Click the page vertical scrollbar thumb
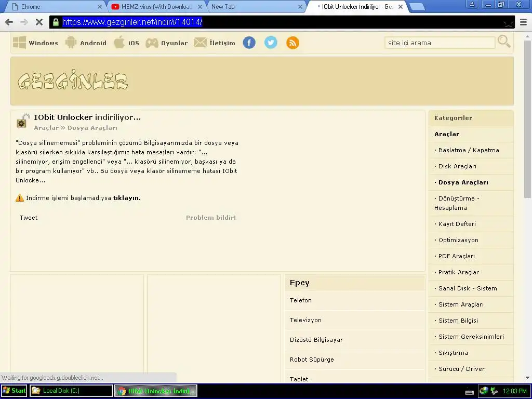532x399 pixels. pos(528,119)
